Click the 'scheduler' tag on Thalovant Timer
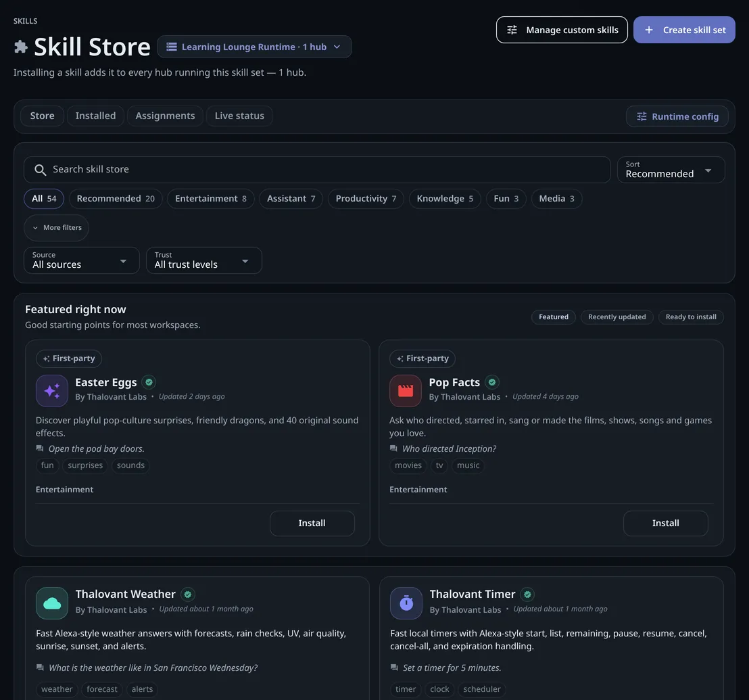The image size is (749, 700). [x=481, y=689]
